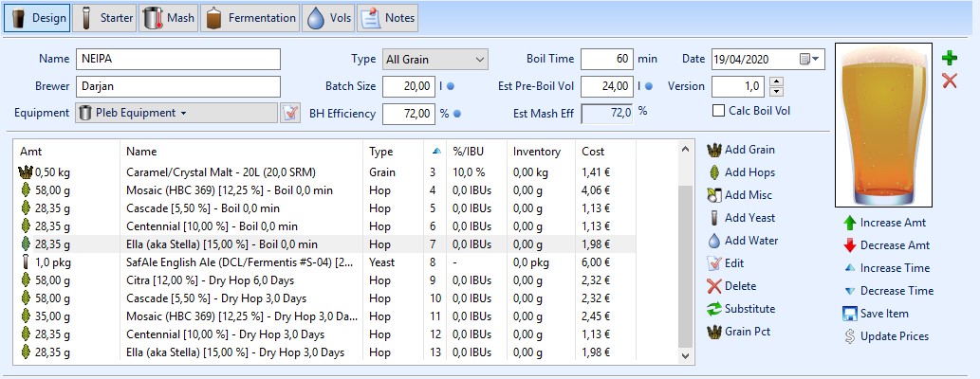Select Cascade Boil 0,0 min row
The height and width of the screenshot is (379, 980).
(325, 208)
